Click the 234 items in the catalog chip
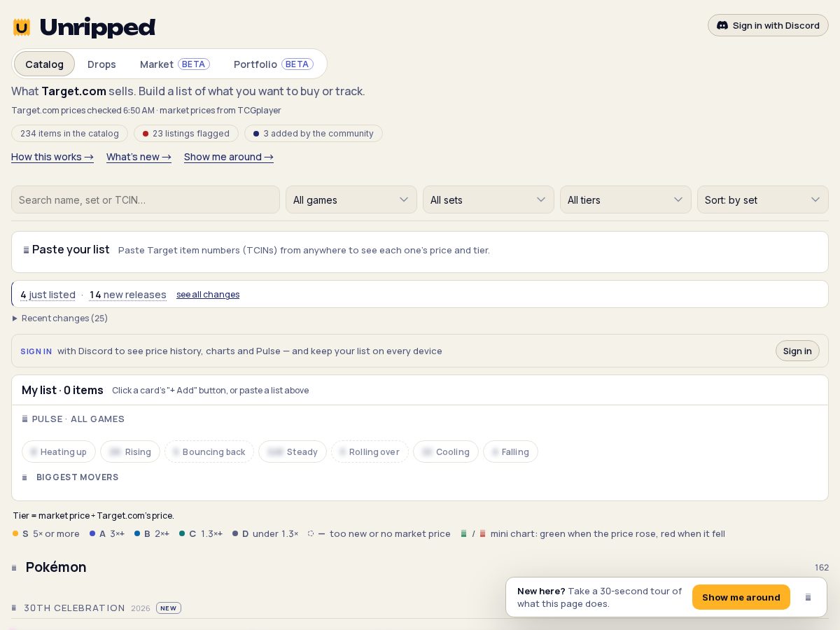The height and width of the screenshot is (630, 840). 69,133
